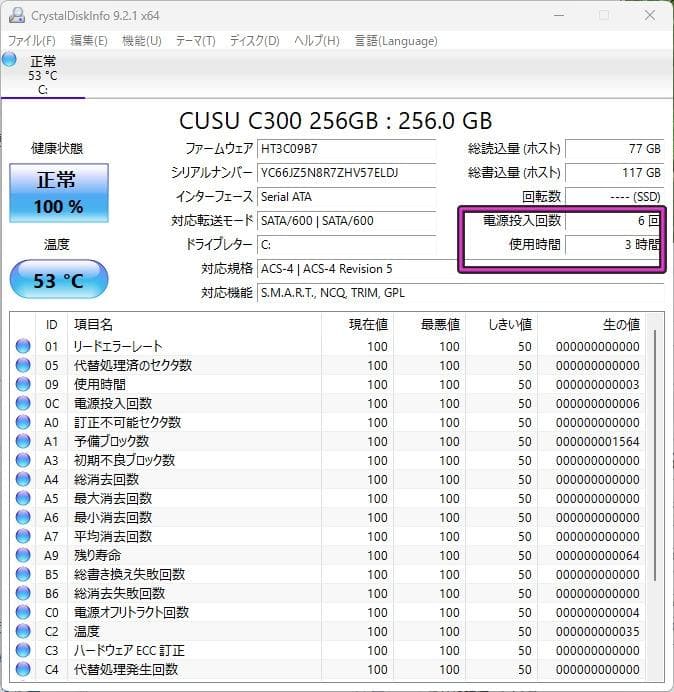This screenshot has height=692, width=674.
Task: Select the C: drive tab showing 正常 53 °C
Action: point(43,75)
